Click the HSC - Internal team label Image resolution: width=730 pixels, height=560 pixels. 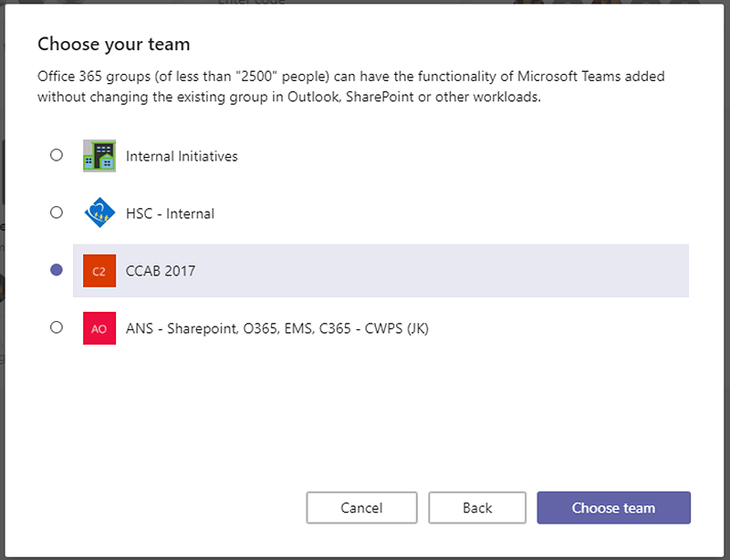click(x=170, y=213)
